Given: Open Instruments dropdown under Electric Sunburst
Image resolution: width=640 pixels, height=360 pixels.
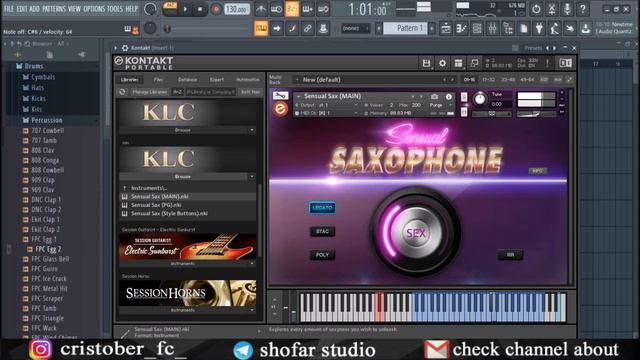Looking at the screenshot, I should tap(187, 264).
